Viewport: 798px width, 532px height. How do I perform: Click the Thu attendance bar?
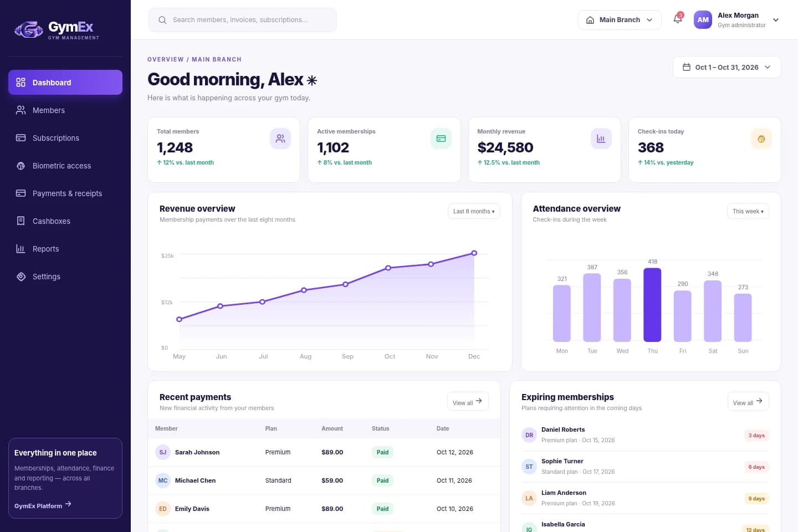(652, 305)
